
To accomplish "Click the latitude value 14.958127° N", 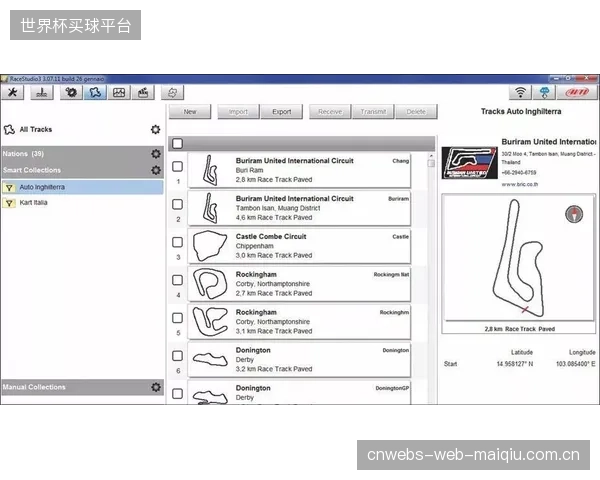I will coord(515,364).
